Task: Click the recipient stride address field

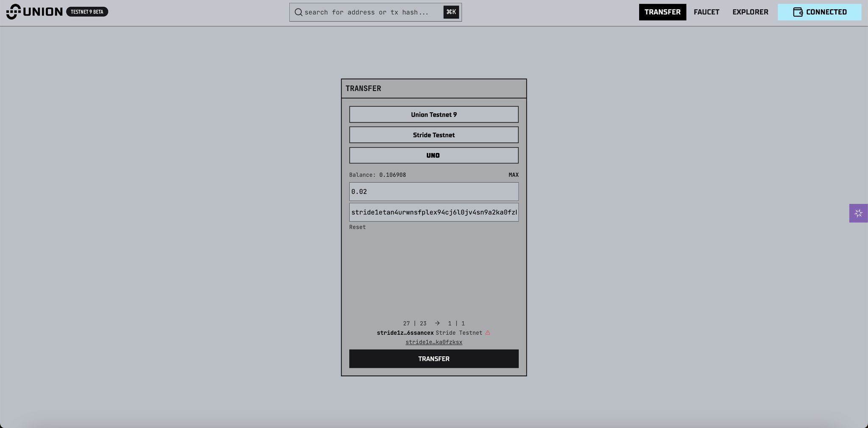Action: coord(434,212)
